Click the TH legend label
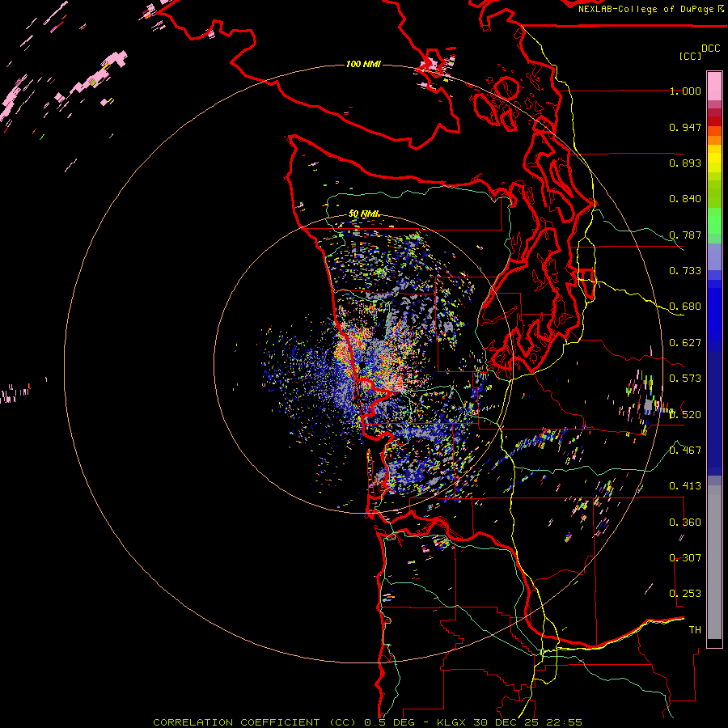The width and height of the screenshot is (728, 728). coord(695,629)
